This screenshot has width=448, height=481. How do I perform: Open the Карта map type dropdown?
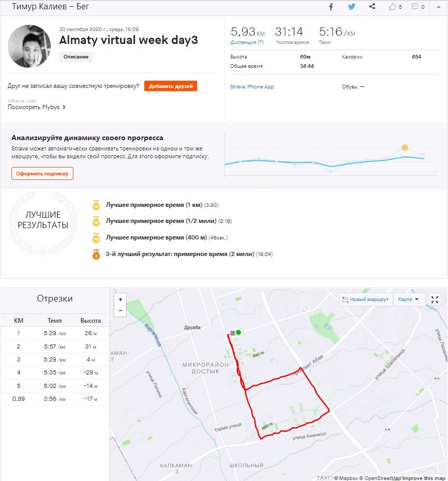pos(409,299)
